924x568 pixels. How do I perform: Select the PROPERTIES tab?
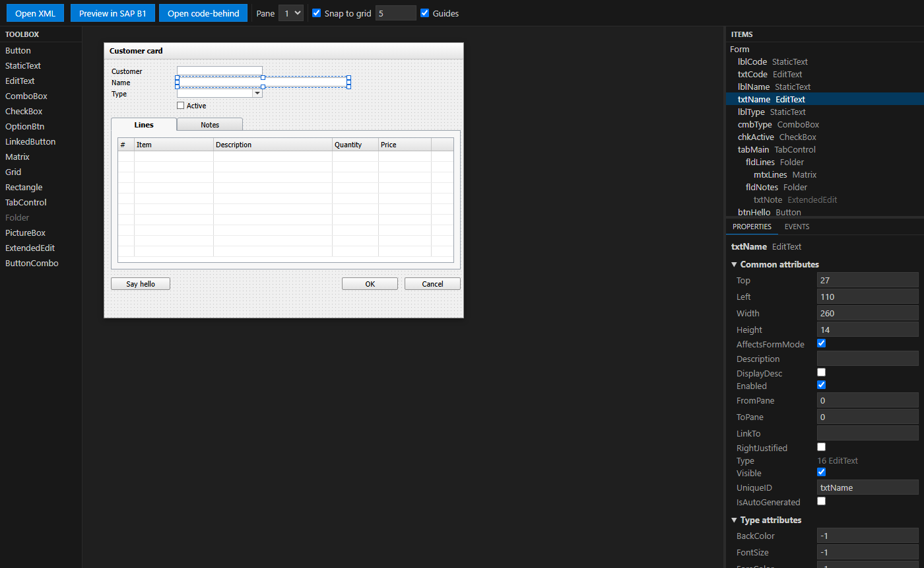(x=752, y=227)
